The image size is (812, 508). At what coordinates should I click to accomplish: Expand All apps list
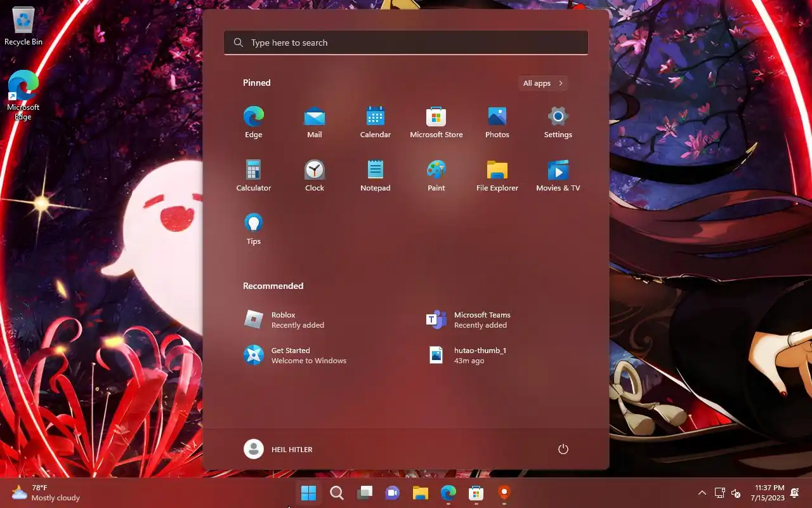(x=542, y=83)
